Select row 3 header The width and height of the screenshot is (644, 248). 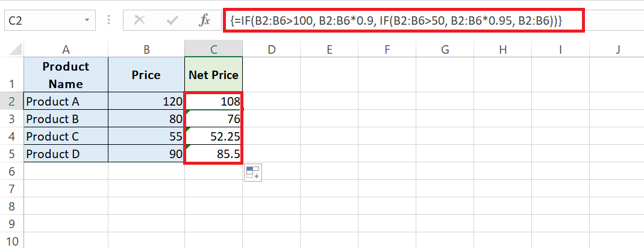(x=11, y=118)
